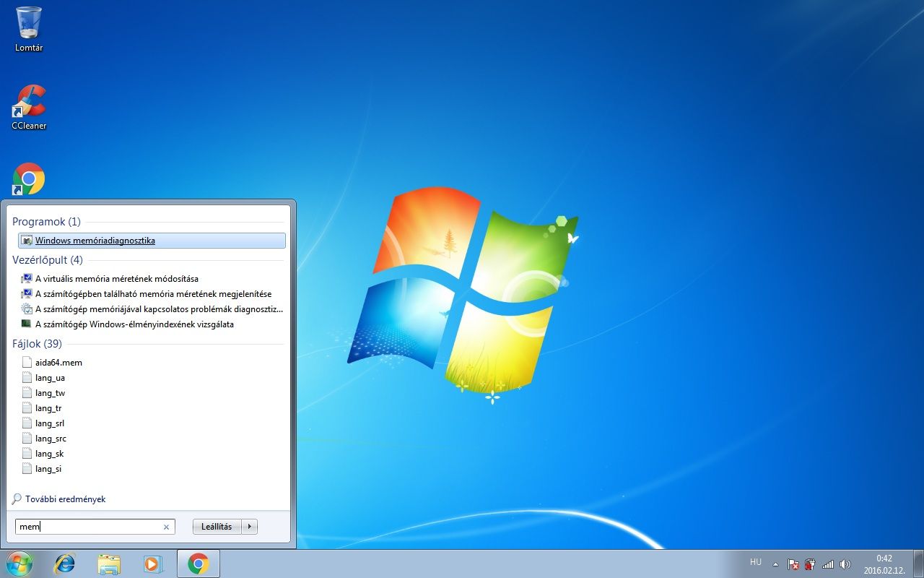Open 'A virtuális memória méretének módosítása'
Viewport: 924px width, 578px height.
point(116,278)
